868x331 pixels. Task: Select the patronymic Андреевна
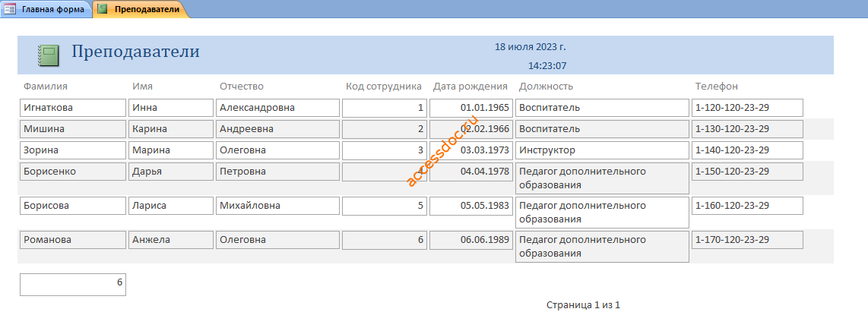[x=277, y=129]
